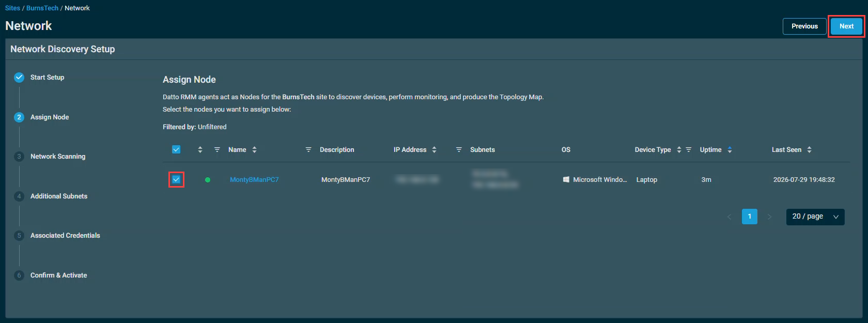Uncheck the MontyBManPC7 row checkbox
This screenshot has width=868, height=323.
point(176,179)
